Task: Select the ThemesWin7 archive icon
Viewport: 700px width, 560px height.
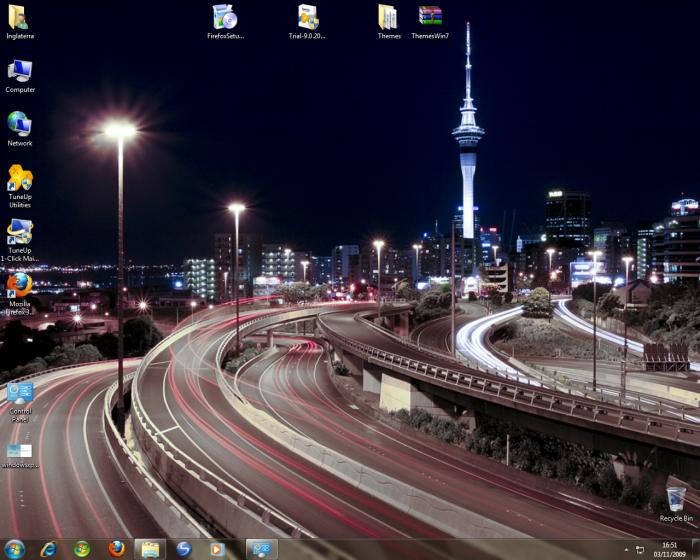Action: pos(430,18)
